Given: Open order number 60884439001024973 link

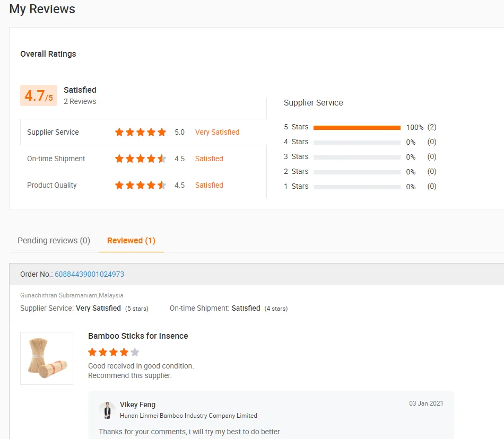Looking at the screenshot, I should [x=89, y=274].
